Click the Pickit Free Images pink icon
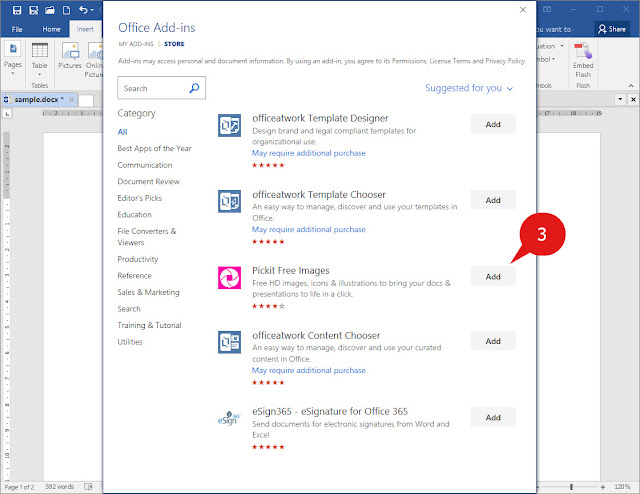 pyautogui.click(x=229, y=278)
